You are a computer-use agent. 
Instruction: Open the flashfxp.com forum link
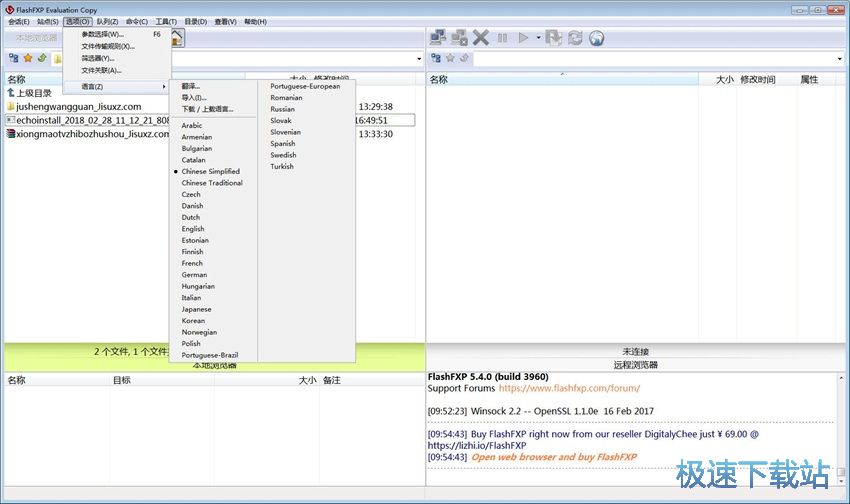click(x=569, y=388)
